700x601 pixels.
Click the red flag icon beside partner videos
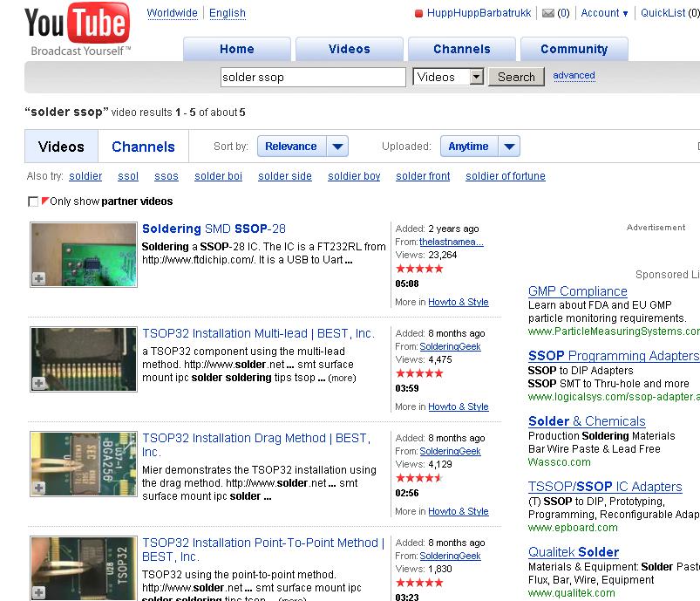(x=44, y=201)
